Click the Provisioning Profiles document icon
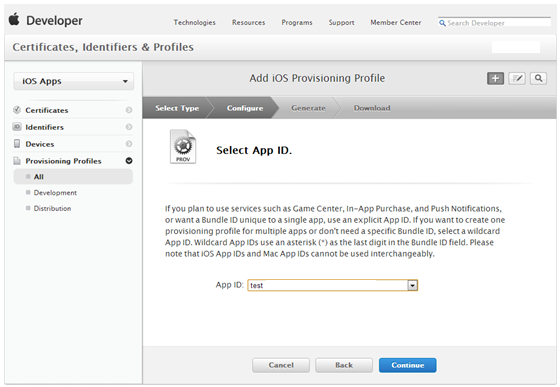560x387 pixels. pos(17,161)
